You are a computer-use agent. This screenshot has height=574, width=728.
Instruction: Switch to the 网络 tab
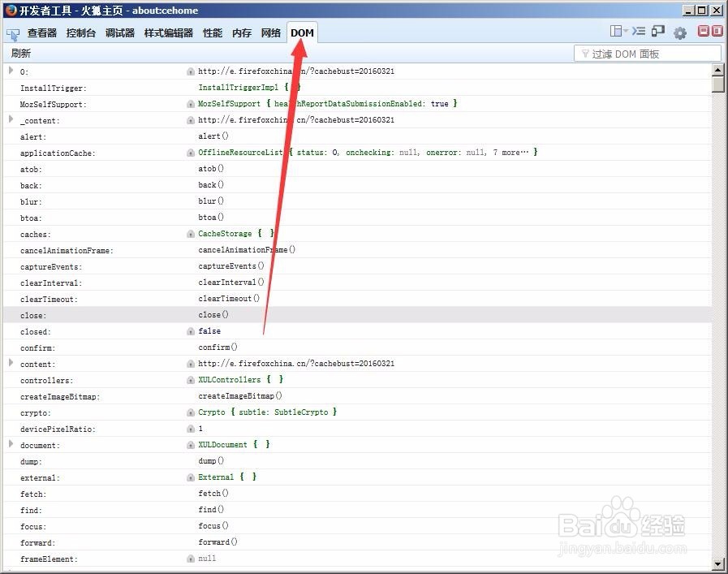(270, 33)
